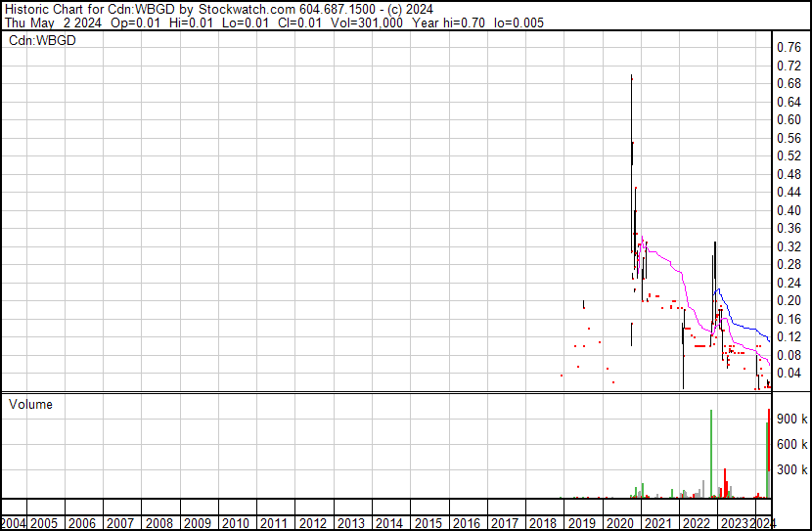Click the 2019 year label on time axis

click(582, 524)
